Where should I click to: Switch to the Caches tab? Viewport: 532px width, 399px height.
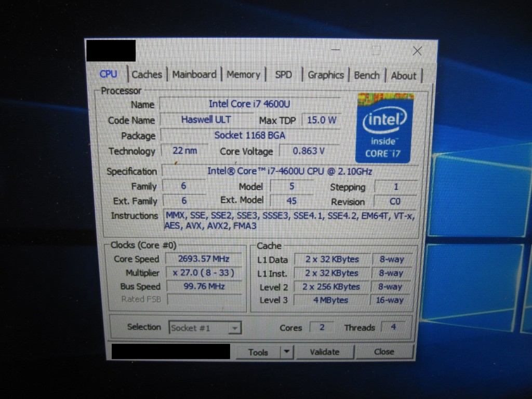[147, 74]
